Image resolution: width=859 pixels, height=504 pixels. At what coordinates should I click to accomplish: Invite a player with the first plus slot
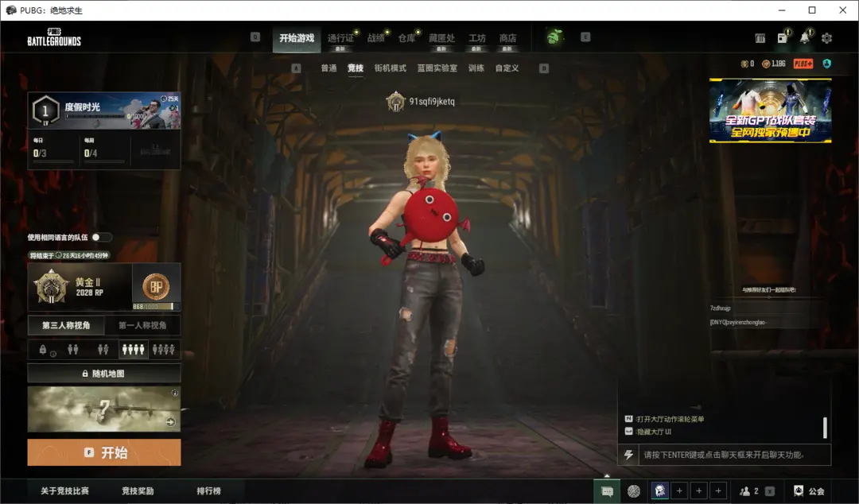tap(679, 490)
